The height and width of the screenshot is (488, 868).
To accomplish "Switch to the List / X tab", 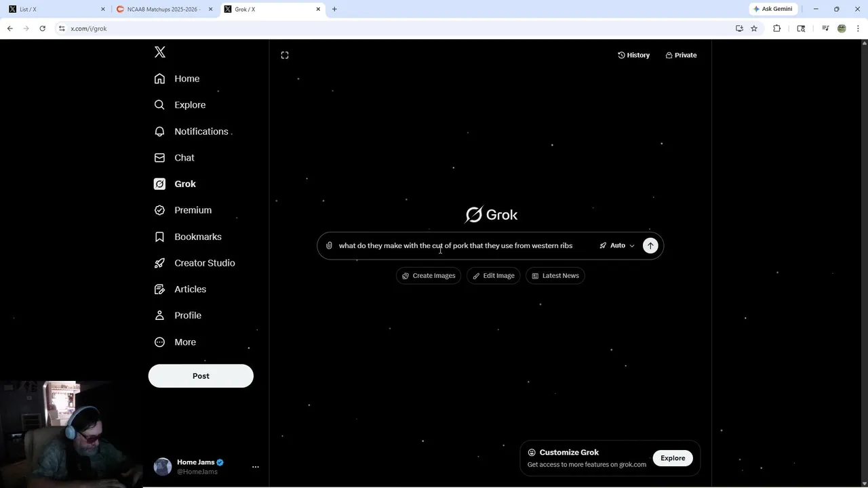I will tap(56, 9).
